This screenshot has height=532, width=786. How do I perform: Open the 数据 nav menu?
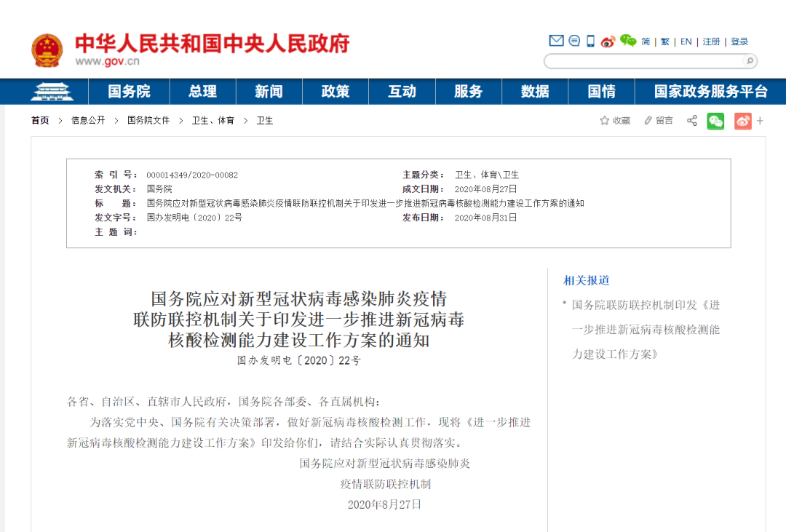[535, 91]
